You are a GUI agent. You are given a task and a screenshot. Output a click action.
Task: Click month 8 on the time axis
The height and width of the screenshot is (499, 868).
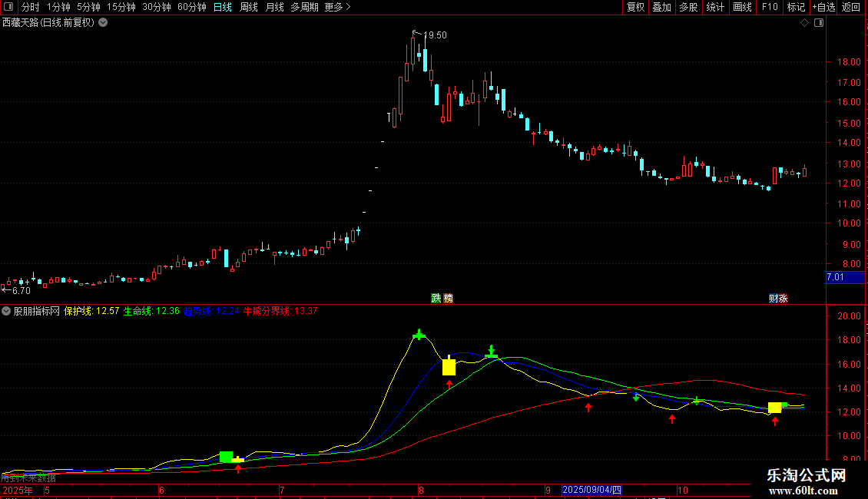(421, 491)
